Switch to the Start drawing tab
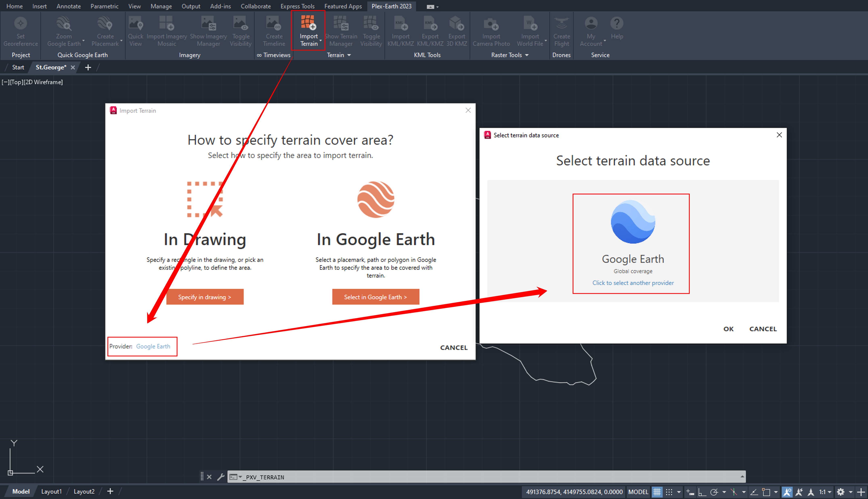868x499 pixels. pyautogui.click(x=18, y=68)
